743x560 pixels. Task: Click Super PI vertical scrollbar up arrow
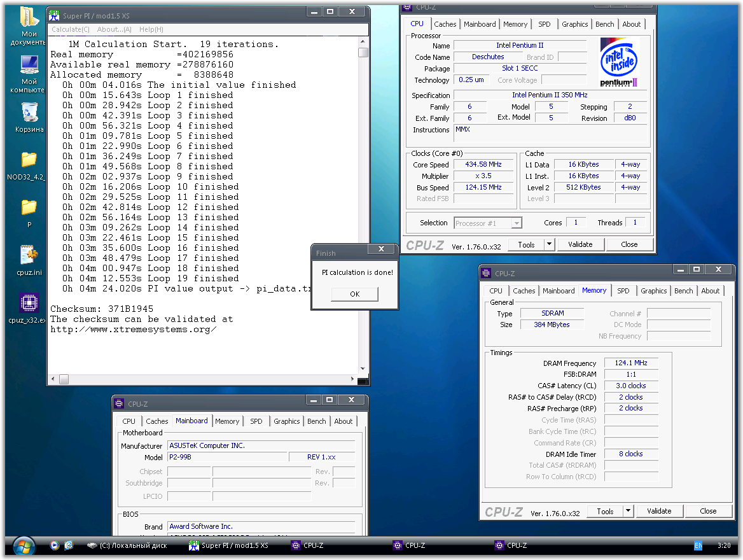click(363, 42)
